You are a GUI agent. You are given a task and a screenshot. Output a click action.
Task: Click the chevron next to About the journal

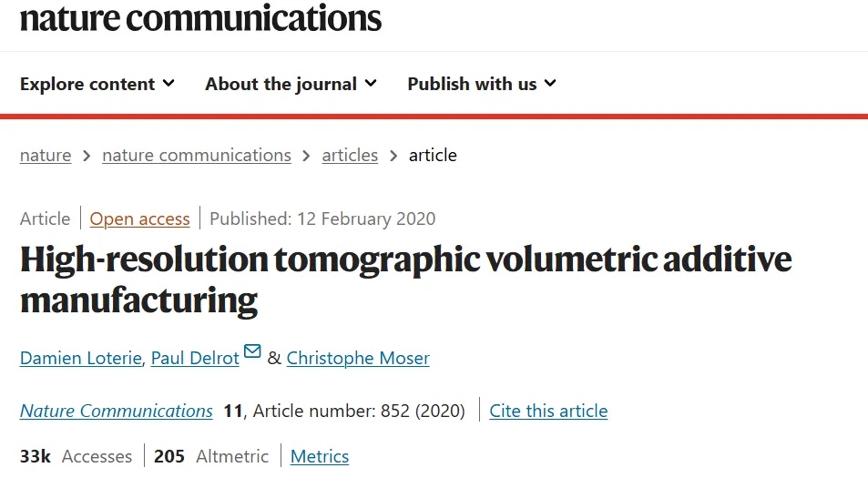371,84
